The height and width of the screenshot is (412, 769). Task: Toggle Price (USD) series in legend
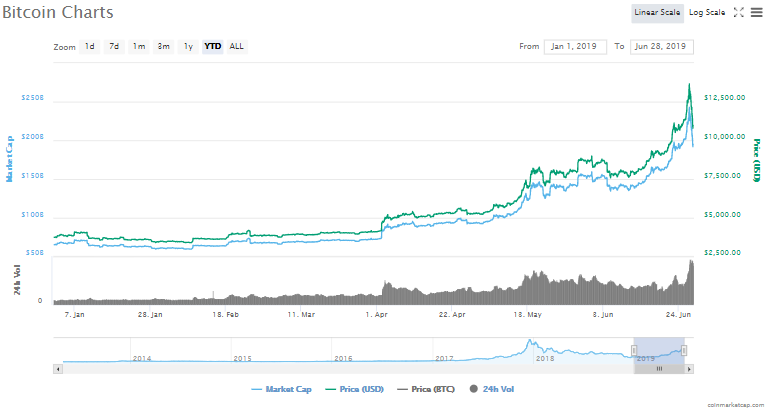click(x=355, y=389)
